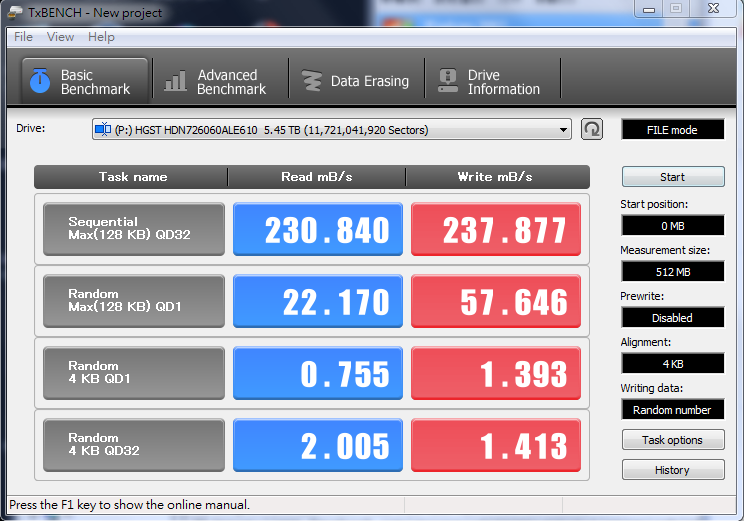Image resolution: width=744 pixels, height=521 pixels.
Task: Click 4 KB QD1 read result 0.755
Action: click(x=318, y=373)
